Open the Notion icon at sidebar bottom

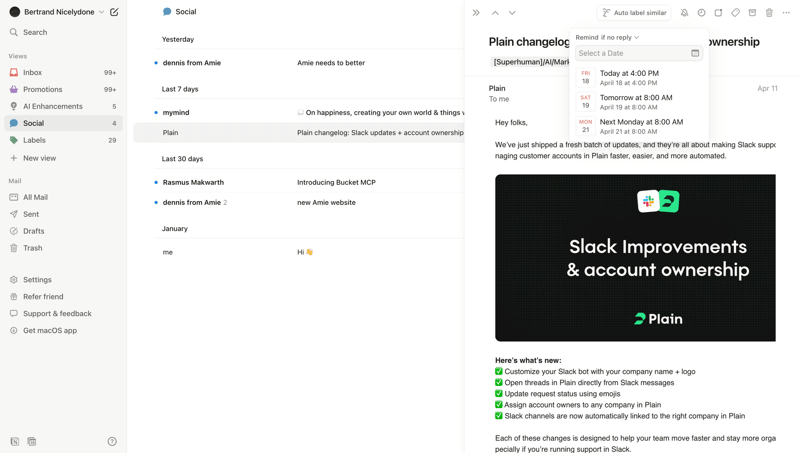click(x=15, y=441)
